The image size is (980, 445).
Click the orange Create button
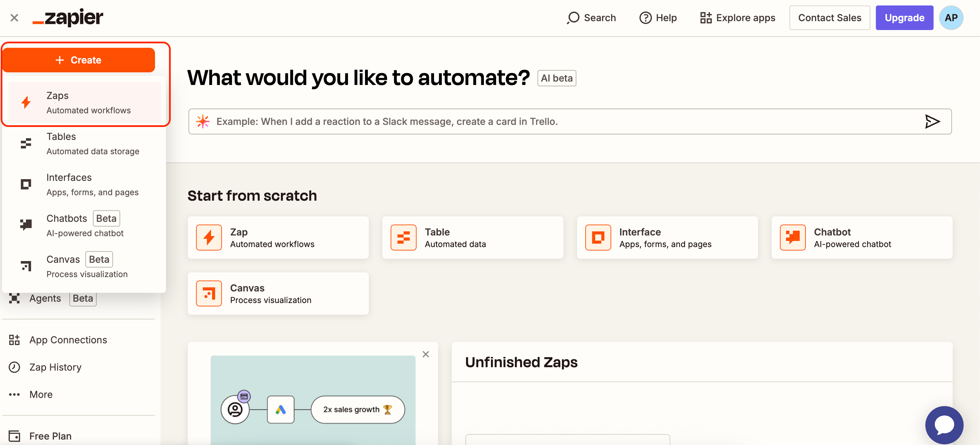click(79, 60)
